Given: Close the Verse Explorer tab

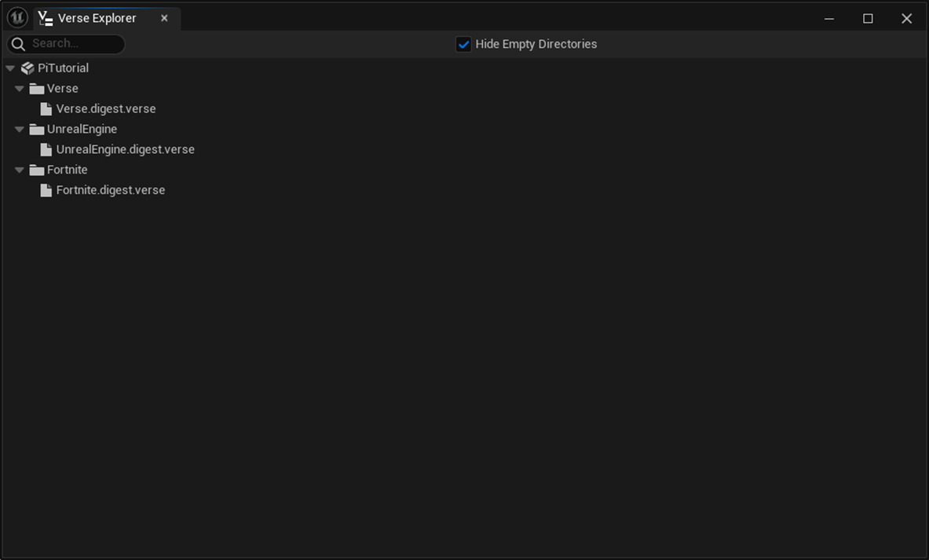Looking at the screenshot, I should tap(164, 18).
